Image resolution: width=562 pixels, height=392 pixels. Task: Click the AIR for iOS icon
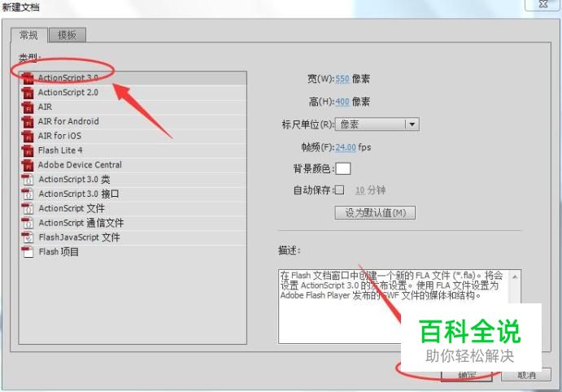[28, 136]
